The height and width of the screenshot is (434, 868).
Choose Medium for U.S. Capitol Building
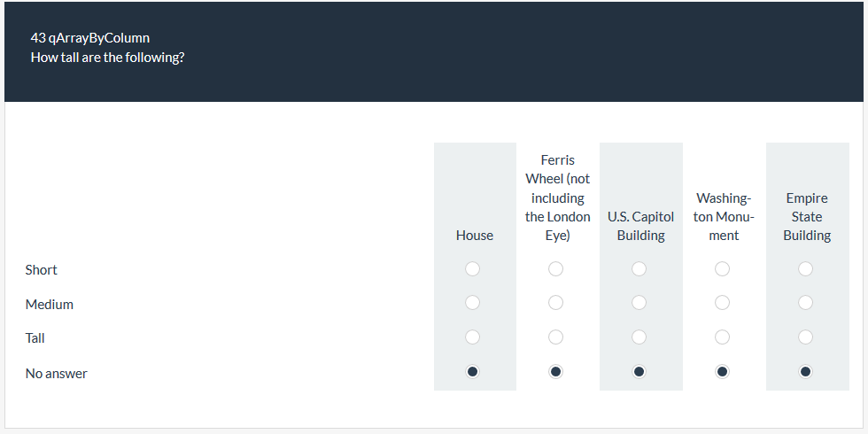pyautogui.click(x=639, y=303)
